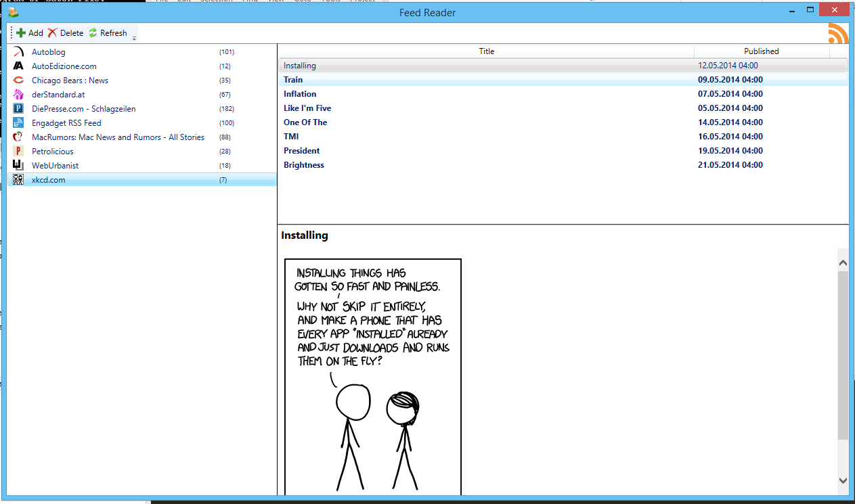Click the Petrolicious feed favicon

click(19, 152)
